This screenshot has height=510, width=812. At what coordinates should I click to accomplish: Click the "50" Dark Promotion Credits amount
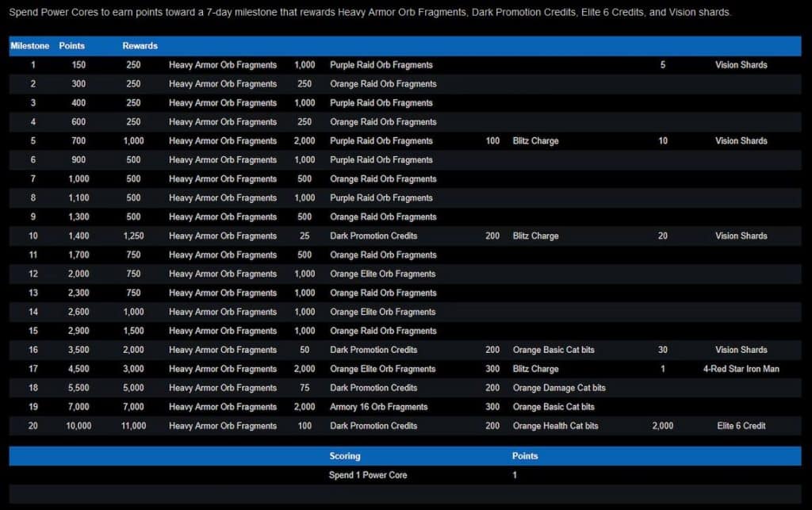(304, 350)
